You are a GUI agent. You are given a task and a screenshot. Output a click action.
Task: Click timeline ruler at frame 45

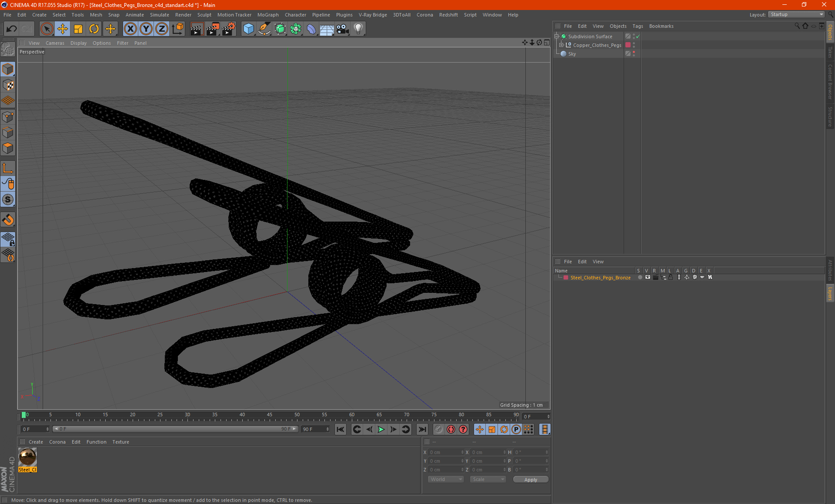tap(270, 416)
